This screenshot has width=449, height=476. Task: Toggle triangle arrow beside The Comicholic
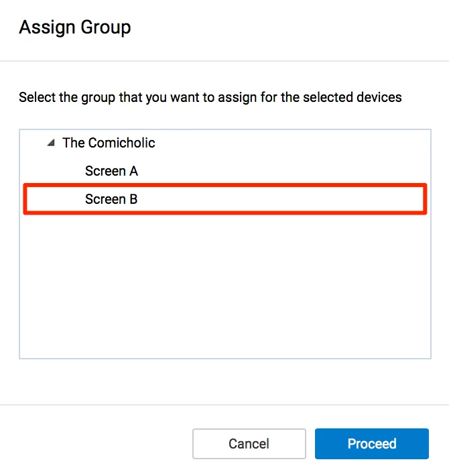point(51,143)
